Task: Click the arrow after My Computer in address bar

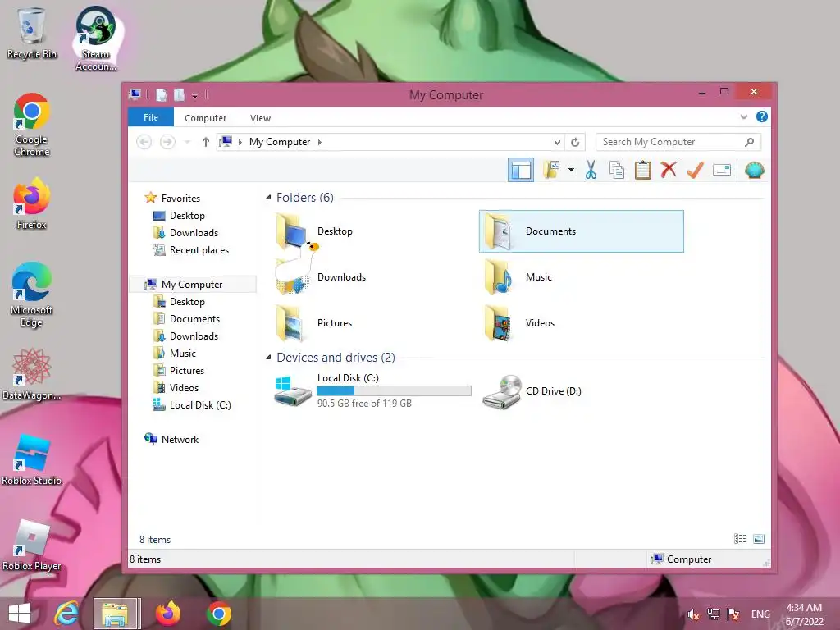Action: click(x=320, y=142)
